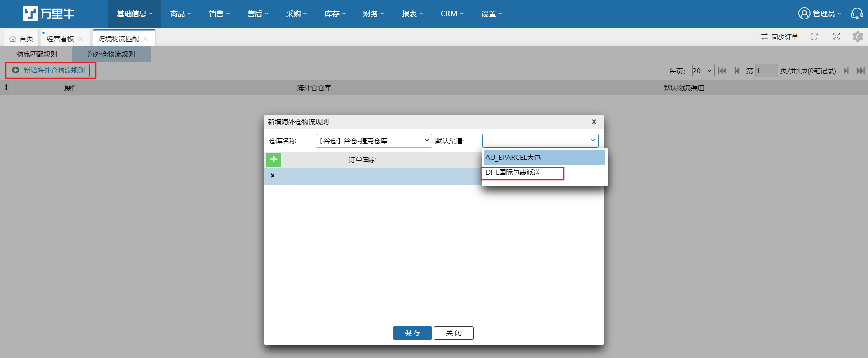This screenshot has width=868, height=358.
Task: Open the 财务 menu
Action: [373, 14]
